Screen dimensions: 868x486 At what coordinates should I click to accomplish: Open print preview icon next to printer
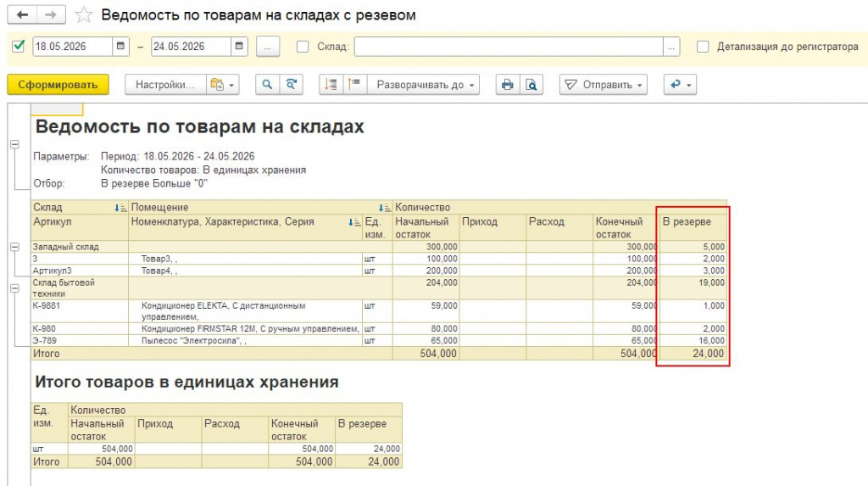531,85
